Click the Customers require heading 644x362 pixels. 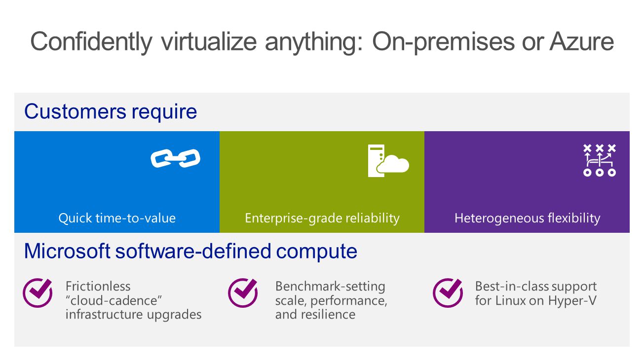coord(111,111)
